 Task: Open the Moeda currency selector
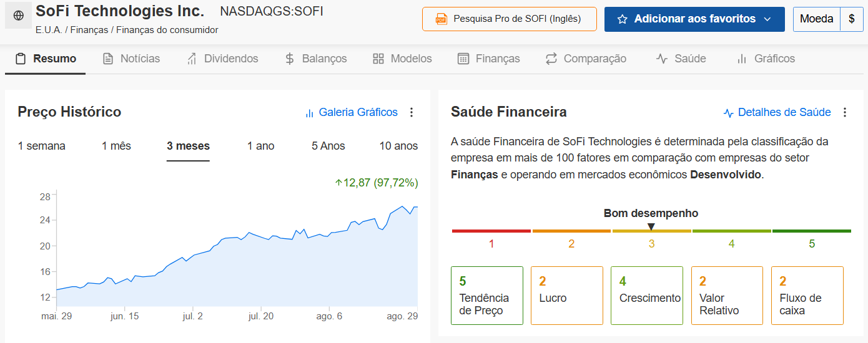[828, 19]
